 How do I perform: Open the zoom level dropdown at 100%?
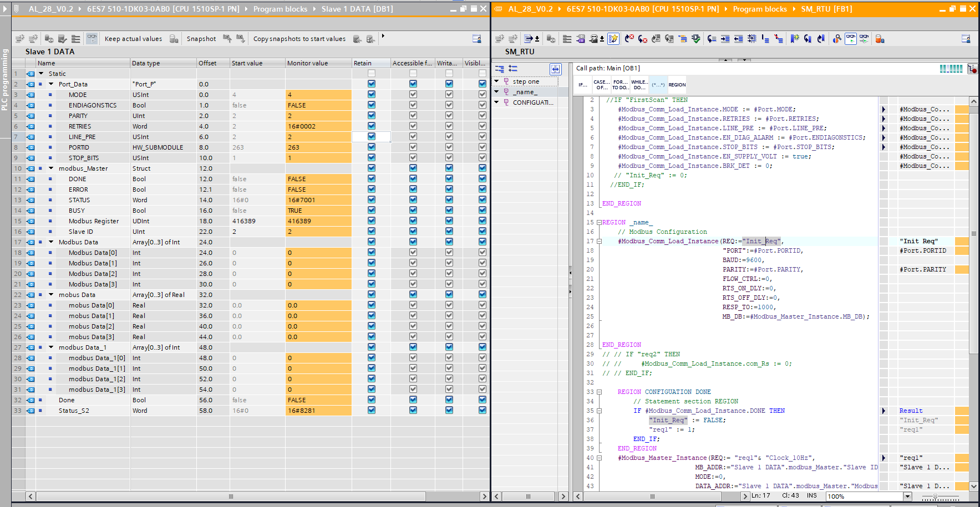(x=907, y=496)
